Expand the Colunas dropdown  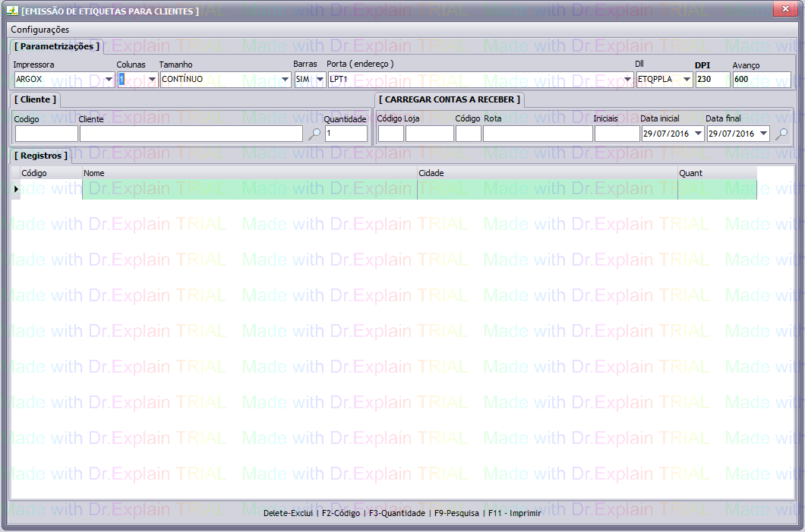point(152,80)
